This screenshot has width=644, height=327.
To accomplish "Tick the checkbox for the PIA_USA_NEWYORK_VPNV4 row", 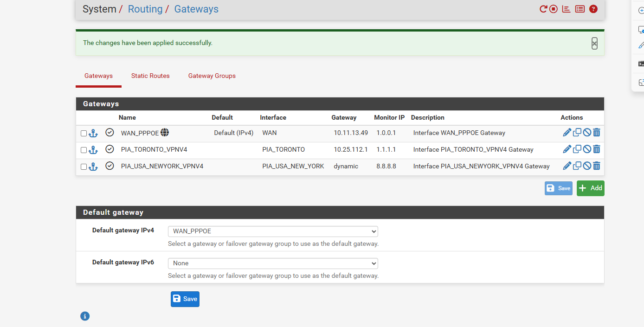I will click(x=84, y=167).
